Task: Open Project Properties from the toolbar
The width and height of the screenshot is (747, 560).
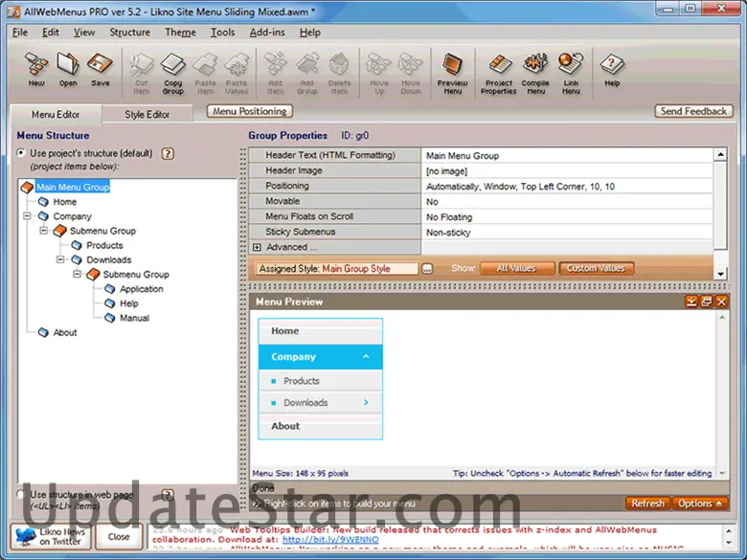Action: [x=499, y=74]
